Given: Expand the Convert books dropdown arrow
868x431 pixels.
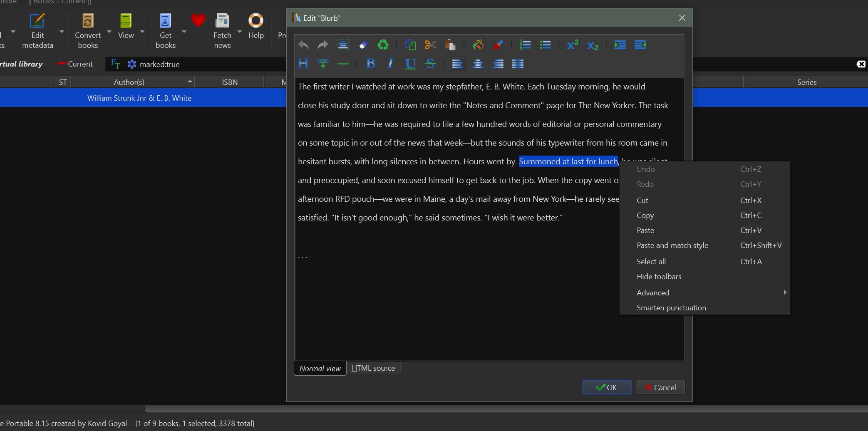Looking at the screenshot, I should [109, 32].
